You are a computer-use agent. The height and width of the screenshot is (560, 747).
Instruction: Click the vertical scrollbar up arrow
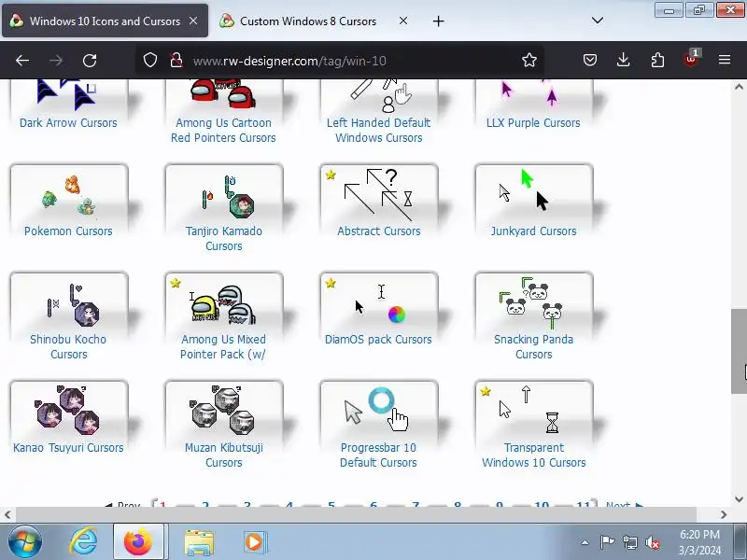(739, 87)
